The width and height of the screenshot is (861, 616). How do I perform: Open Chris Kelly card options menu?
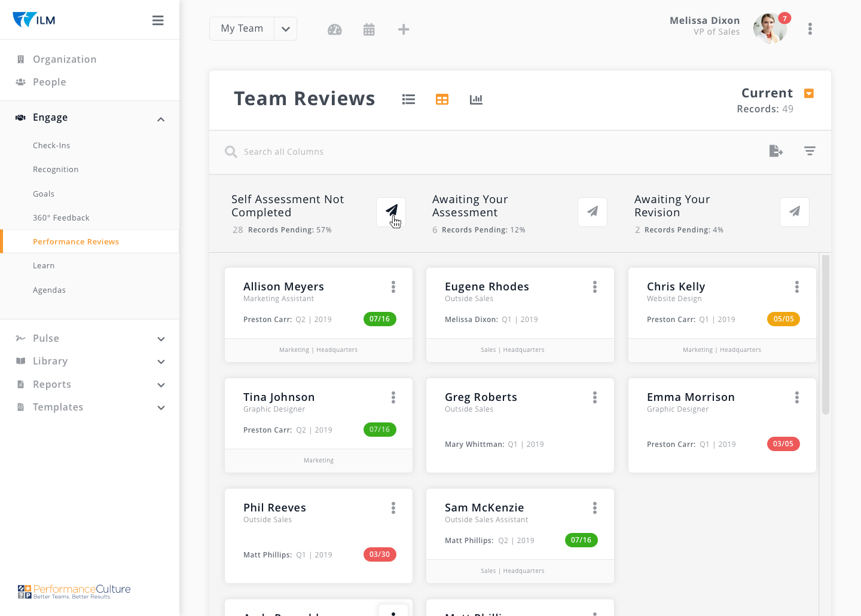pyautogui.click(x=797, y=287)
